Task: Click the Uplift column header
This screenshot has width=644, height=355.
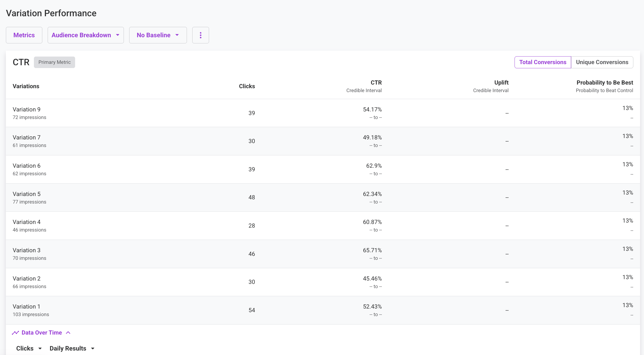Action: [501, 83]
